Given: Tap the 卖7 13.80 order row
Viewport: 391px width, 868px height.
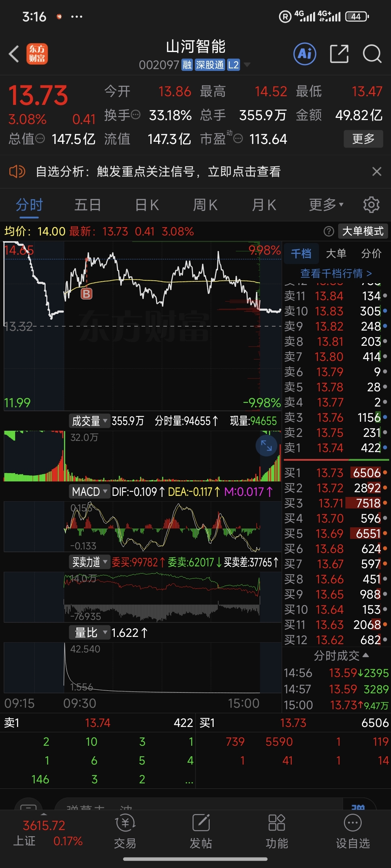Looking at the screenshot, I should pos(336,357).
